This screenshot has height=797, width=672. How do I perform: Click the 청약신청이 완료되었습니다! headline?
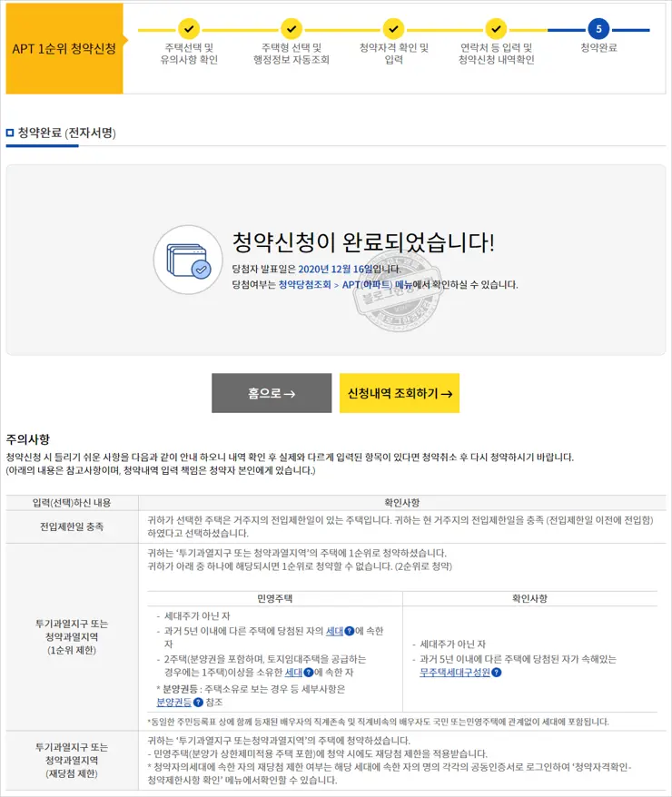(363, 242)
